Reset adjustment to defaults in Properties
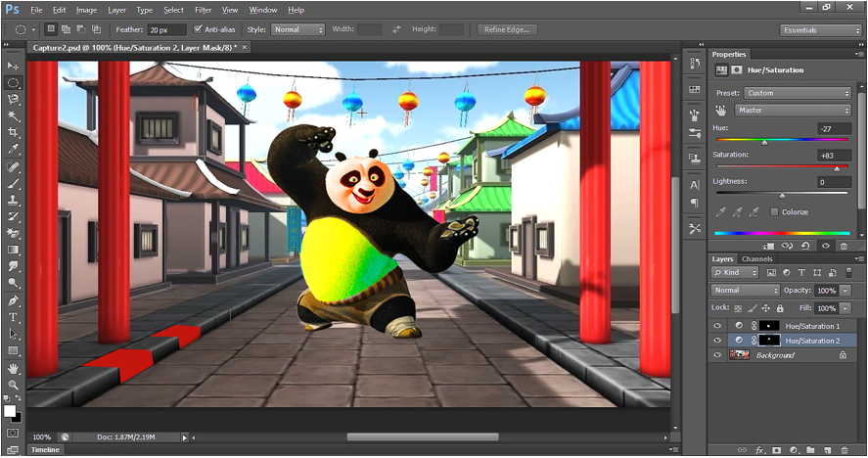Image resolution: width=868 pixels, height=458 pixels. (x=806, y=246)
